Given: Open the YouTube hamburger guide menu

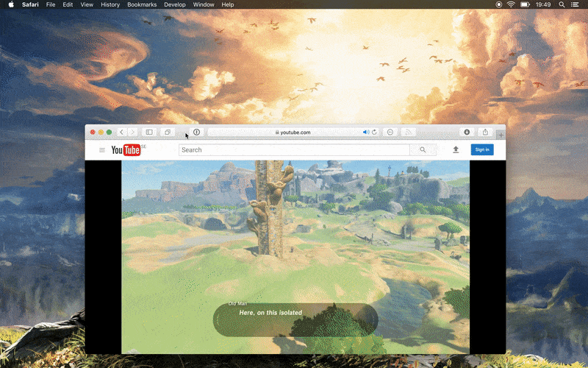Looking at the screenshot, I should pyautogui.click(x=102, y=150).
